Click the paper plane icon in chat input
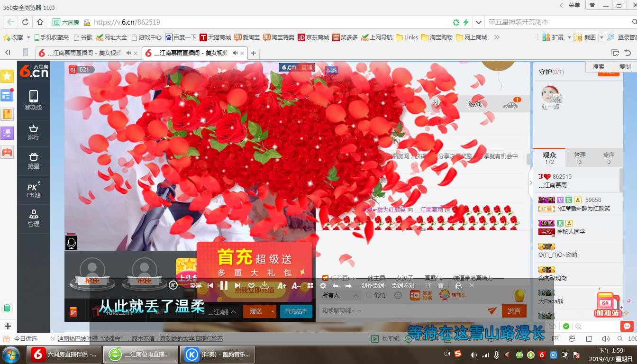Viewport: 637px width, 364px height. point(492,310)
